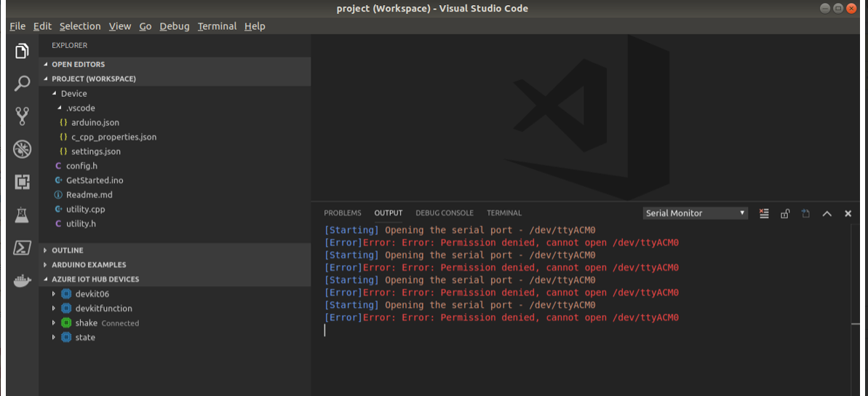Image resolution: width=868 pixels, height=396 pixels.
Task: Click the settings.json braces icon
Action: click(x=63, y=151)
